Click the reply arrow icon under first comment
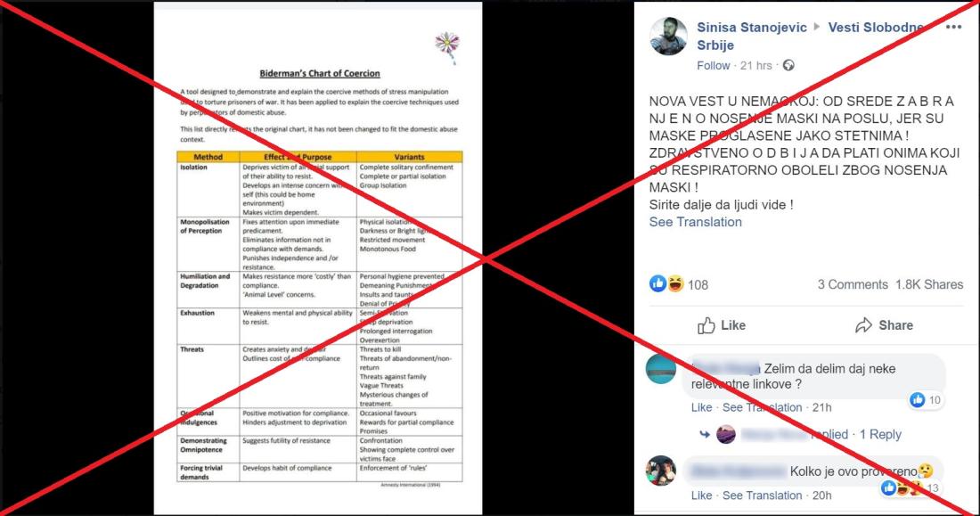Viewport: 980px width, 516px height. click(705, 434)
